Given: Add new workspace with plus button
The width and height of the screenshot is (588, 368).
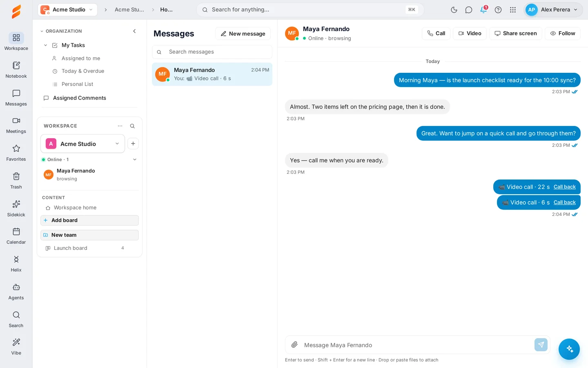Looking at the screenshot, I should [x=133, y=144].
